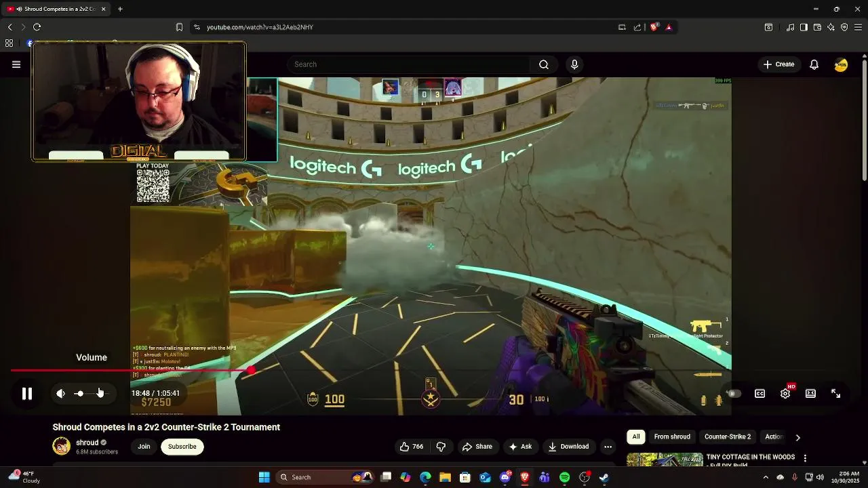This screenshot has width=868, height=488.
Task: Start voice search with the microphone
Action: click(574, 64)
